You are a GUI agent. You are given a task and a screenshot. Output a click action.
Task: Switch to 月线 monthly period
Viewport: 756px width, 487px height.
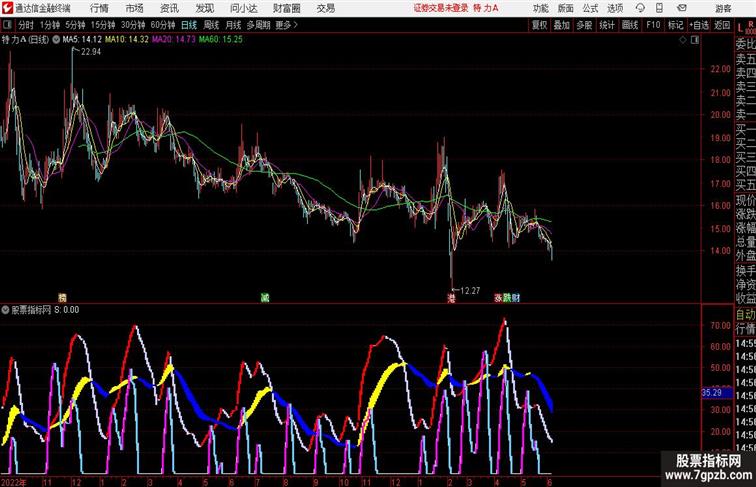pos(233,25)
